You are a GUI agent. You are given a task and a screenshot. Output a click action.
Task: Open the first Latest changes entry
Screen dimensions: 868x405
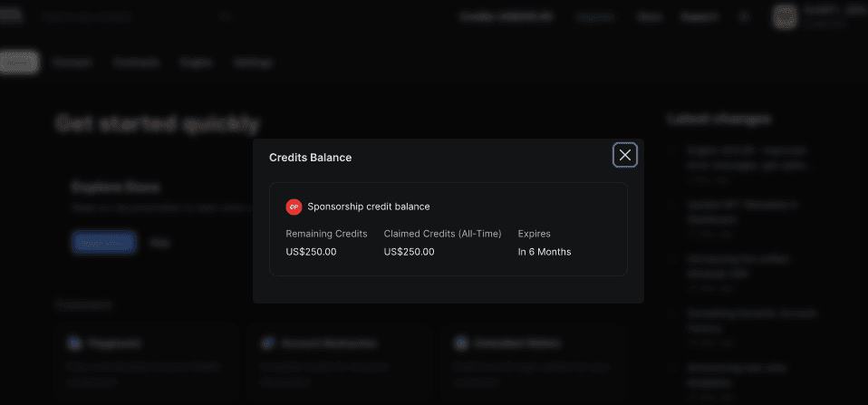tap(747, 158)
